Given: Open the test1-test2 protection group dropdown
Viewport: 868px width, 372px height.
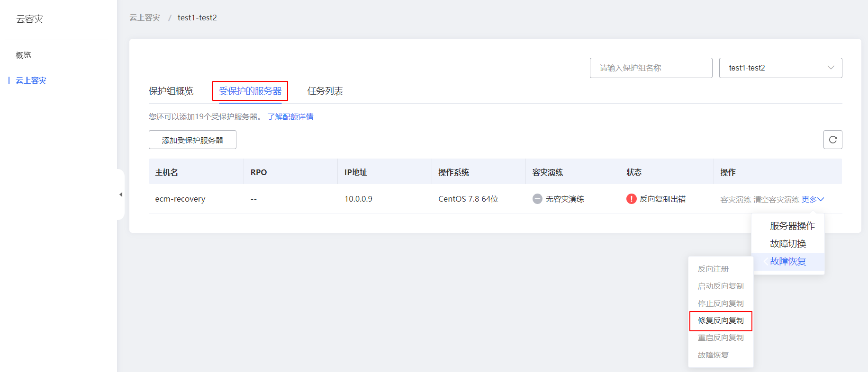Looking at the screenshot, I should pos(780,68).
